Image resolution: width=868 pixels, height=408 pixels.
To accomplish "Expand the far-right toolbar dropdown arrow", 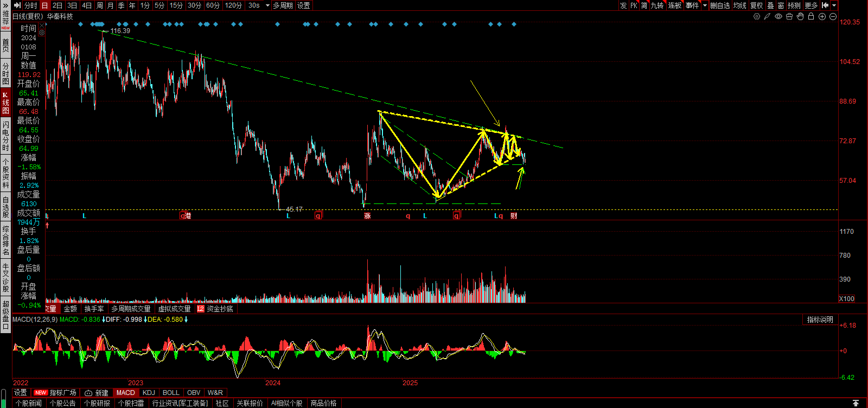I will tap(834, 5).
